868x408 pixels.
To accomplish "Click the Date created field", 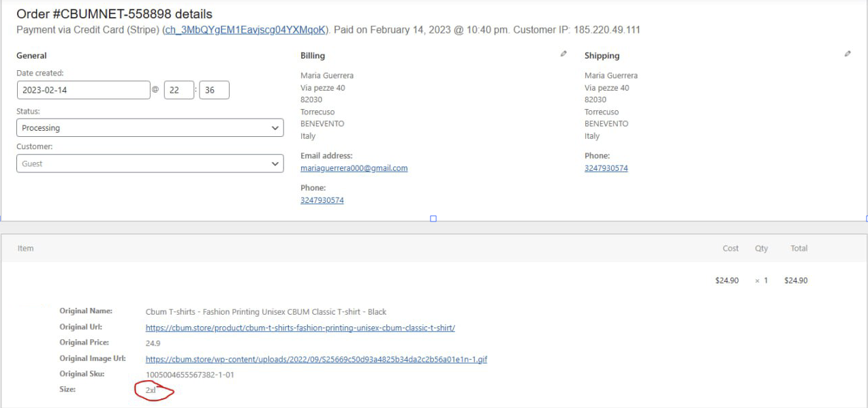I will [83, 91].
